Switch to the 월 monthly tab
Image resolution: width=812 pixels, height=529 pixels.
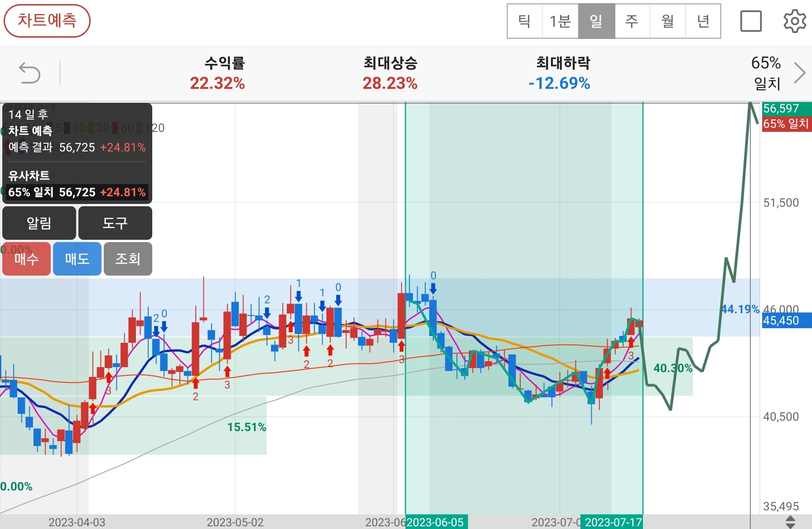point(667,21)
